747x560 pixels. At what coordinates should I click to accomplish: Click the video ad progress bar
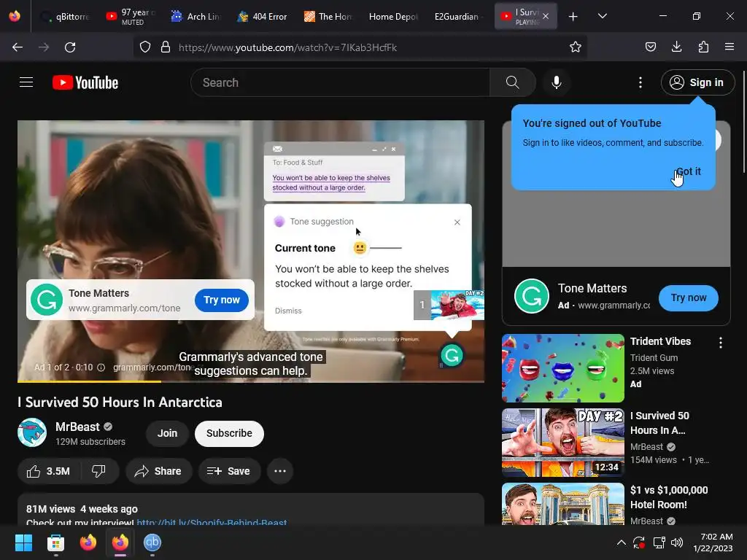[251, 381]
